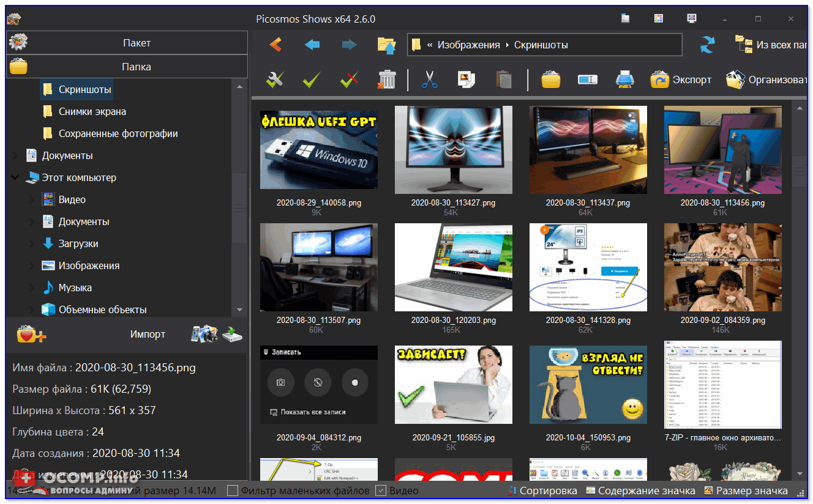Click the orange back chevron icon
The height and width of the screenshot is (504, 813).
coord(275,44)
